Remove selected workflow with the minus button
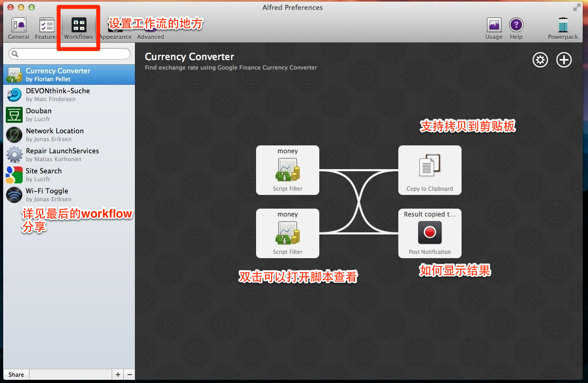The height and width of the screenshot is (383, 588). (130, 375)
